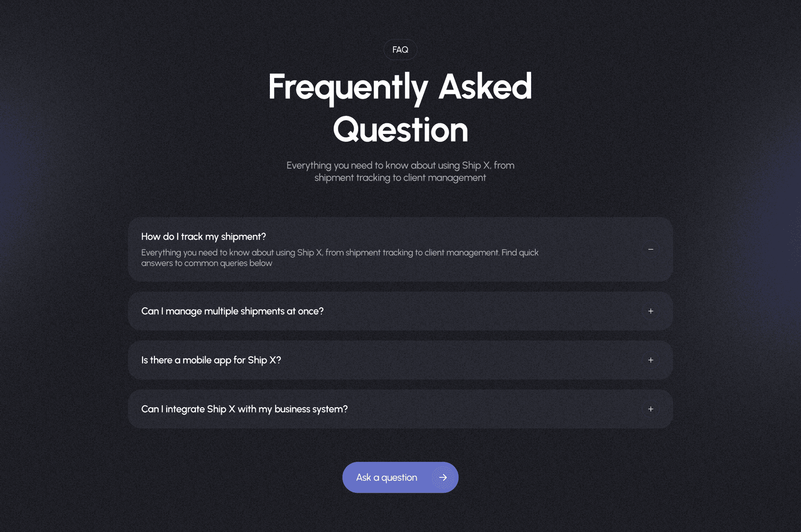Click "shipment tracking to client management" subtitle line
Image resolution: width=801 pixels, height=532 pixels.
[400, 178]
